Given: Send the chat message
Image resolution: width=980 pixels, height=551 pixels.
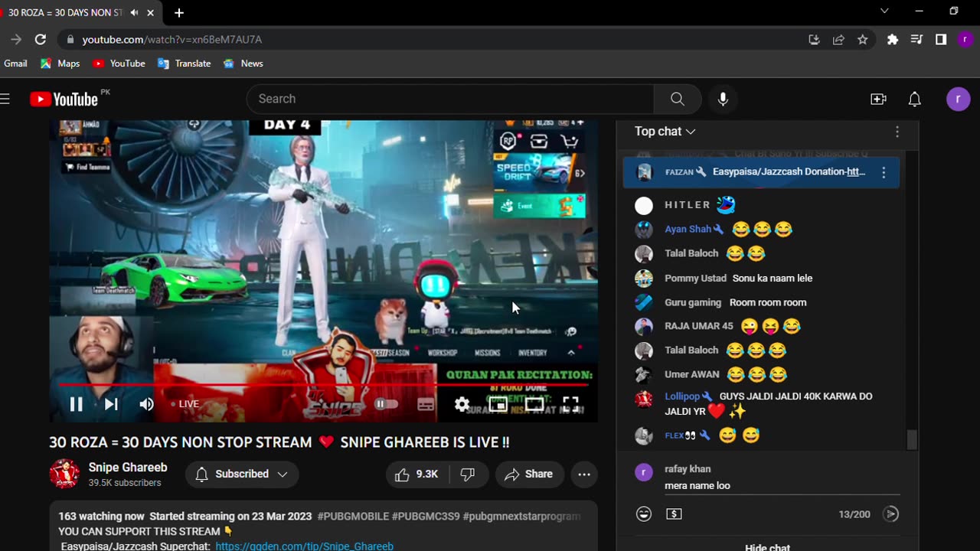Looking at the screenshot, I should (x=890, y=514).
